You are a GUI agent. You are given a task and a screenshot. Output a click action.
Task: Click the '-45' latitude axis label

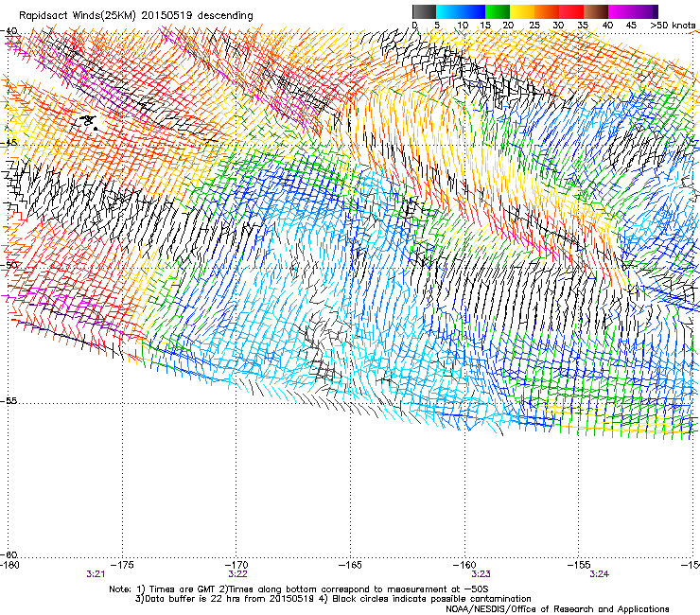click(x=9, y=143)
